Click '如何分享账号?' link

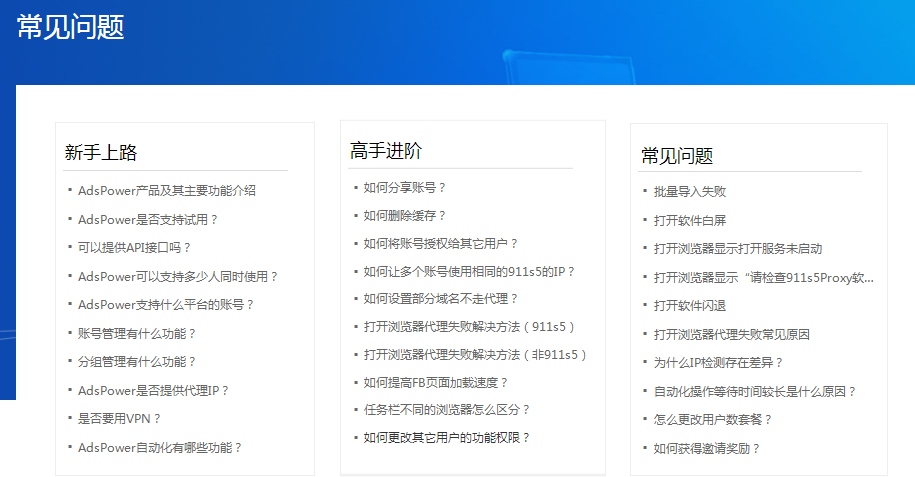405,188
